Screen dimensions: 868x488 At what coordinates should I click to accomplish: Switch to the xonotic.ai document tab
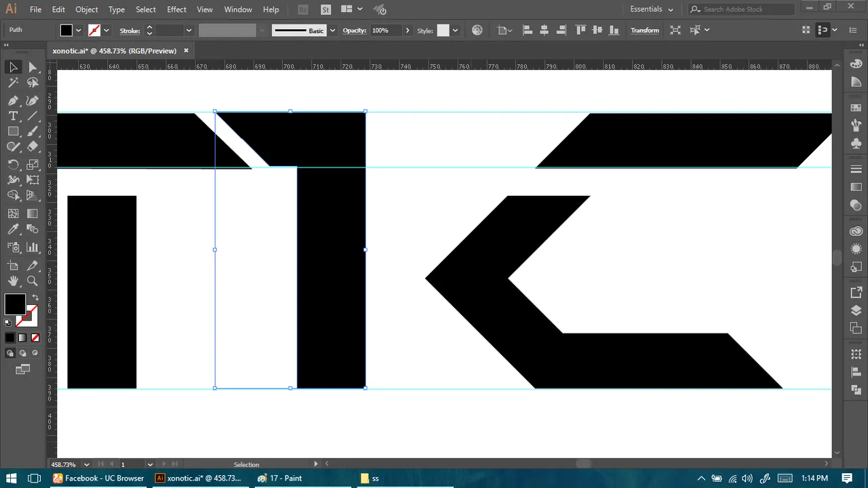pyautogui.click(x=115, y=51)
